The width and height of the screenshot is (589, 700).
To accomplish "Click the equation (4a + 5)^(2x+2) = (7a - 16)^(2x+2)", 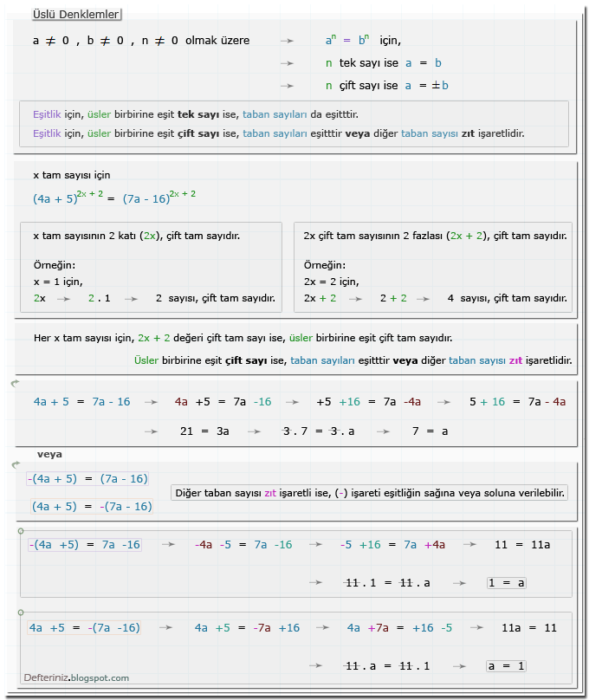I will pos(114,197).
